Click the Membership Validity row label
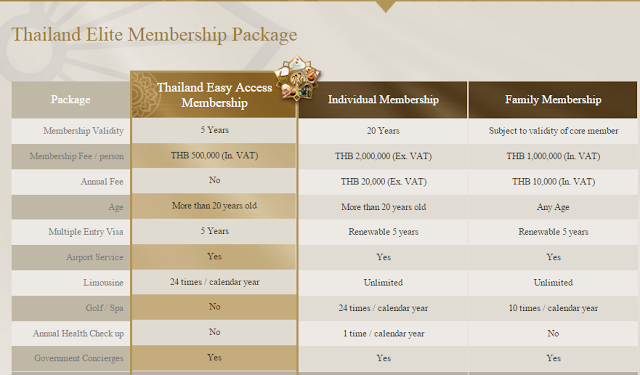 (83, 131)
